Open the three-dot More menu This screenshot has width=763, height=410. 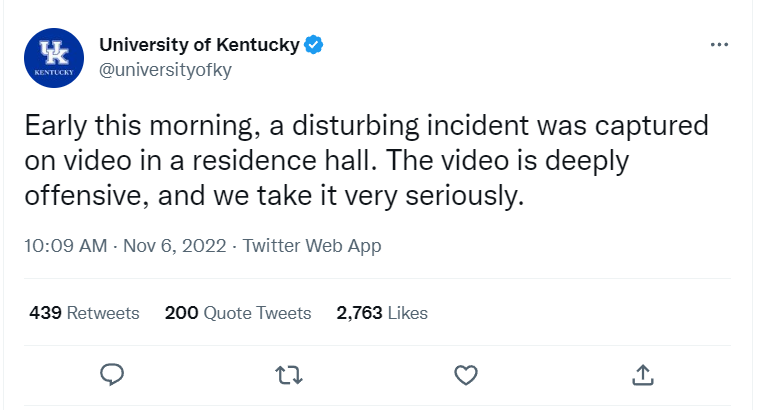click(x=719, y=45)
